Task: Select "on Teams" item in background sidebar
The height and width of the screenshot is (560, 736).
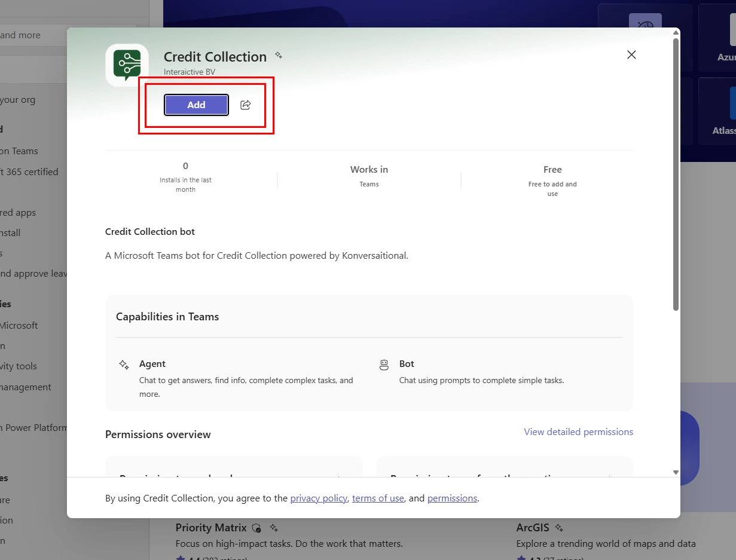Action: 19,151
